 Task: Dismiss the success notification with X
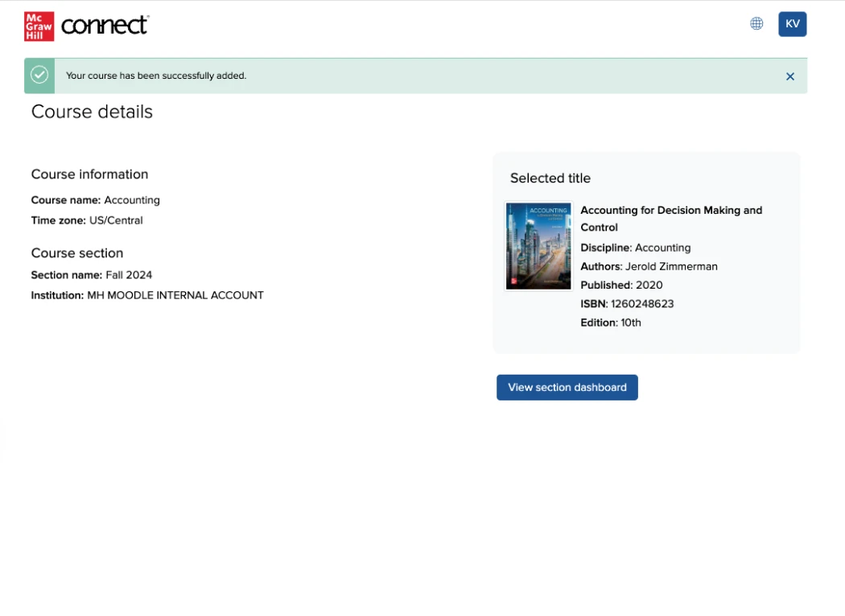coord(790,76)
